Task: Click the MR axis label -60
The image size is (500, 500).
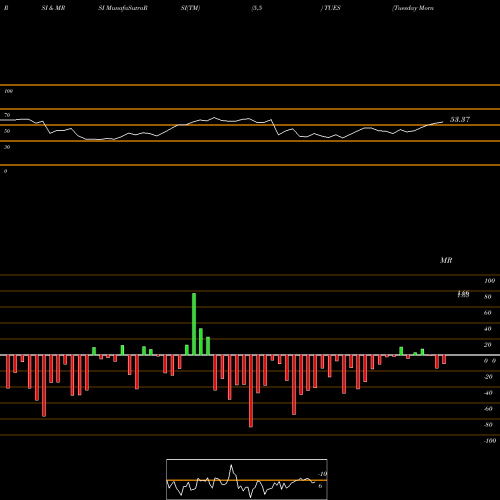Action: tap(488, 409)
